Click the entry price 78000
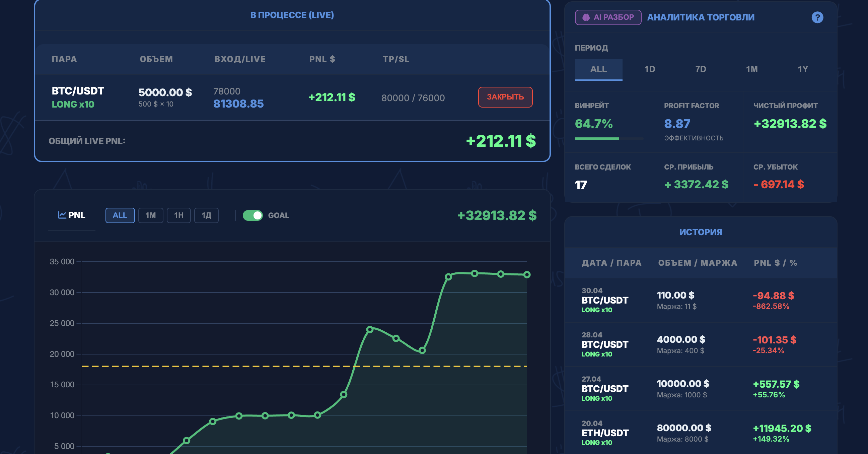Viewport: 868px width, 454px height. 227,91
